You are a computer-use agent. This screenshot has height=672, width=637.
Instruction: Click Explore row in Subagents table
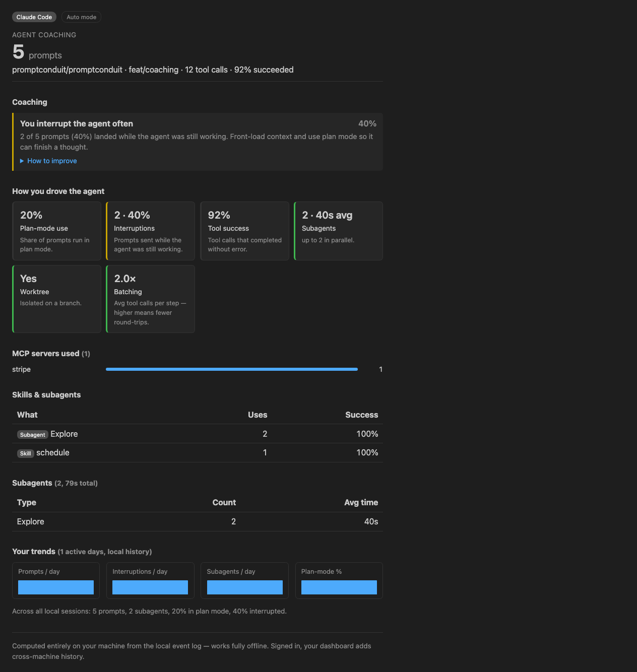click(x=198, y=521)
